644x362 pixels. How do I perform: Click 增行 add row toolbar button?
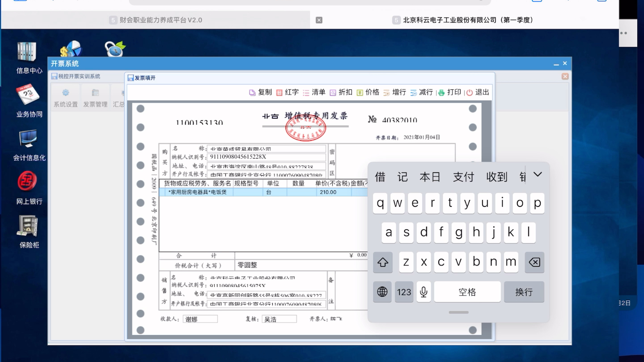(x=394, y=93)
